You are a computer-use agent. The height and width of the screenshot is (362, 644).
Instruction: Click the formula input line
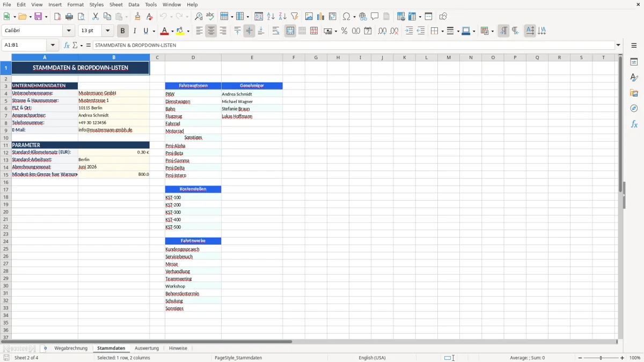pos(354,45)
